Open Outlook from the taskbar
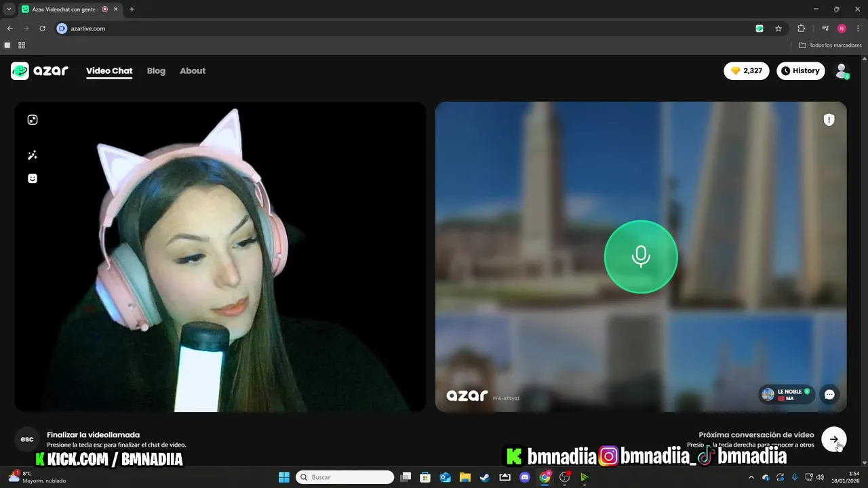The image size is (868, 488). click(446, 477)
